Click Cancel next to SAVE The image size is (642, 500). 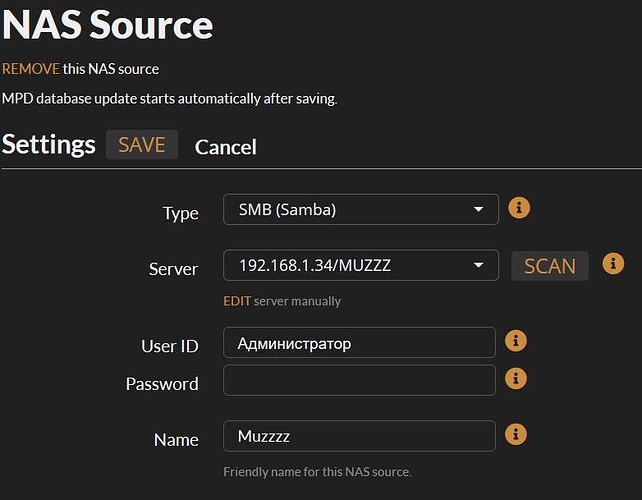(226, 147)
